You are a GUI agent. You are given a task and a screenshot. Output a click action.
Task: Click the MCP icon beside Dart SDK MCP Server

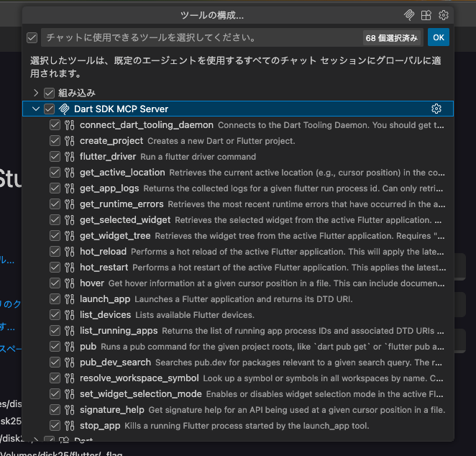[64, 109]
